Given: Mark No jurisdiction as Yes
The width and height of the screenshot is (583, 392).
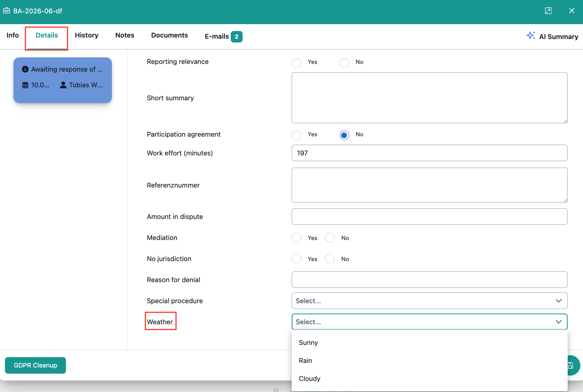Looking at the screenshot, I should tap(296, 259).
